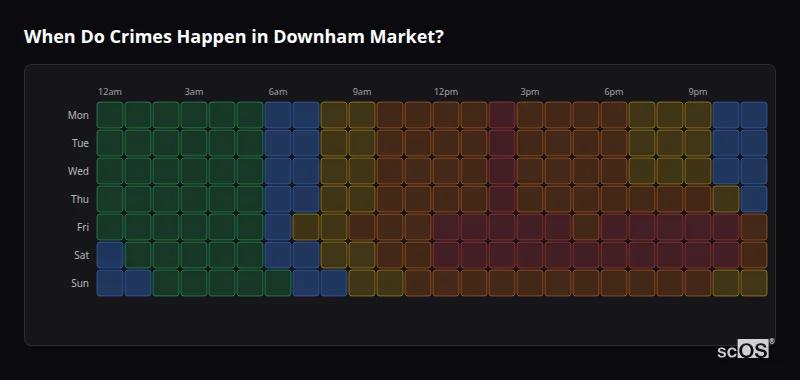The width and height of the screenshot is (800, 380).
Task: Select the Wednesday 2pm red cell
Action: point(502,171)
